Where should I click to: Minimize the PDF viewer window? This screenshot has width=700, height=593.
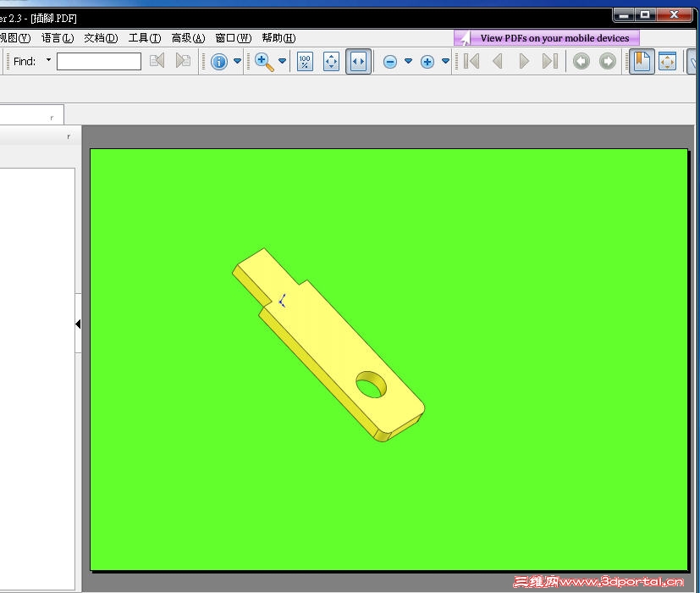(x=624, y=15)
